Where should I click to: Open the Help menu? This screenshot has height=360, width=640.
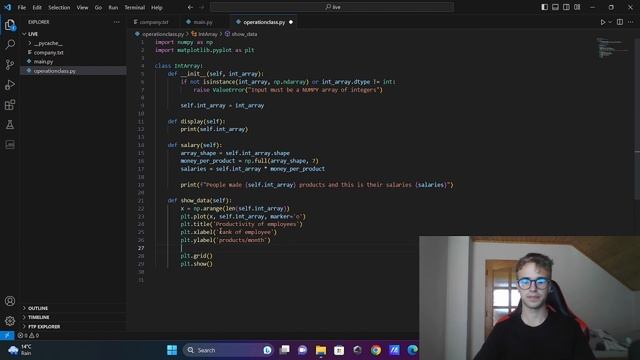coord(157,7)
